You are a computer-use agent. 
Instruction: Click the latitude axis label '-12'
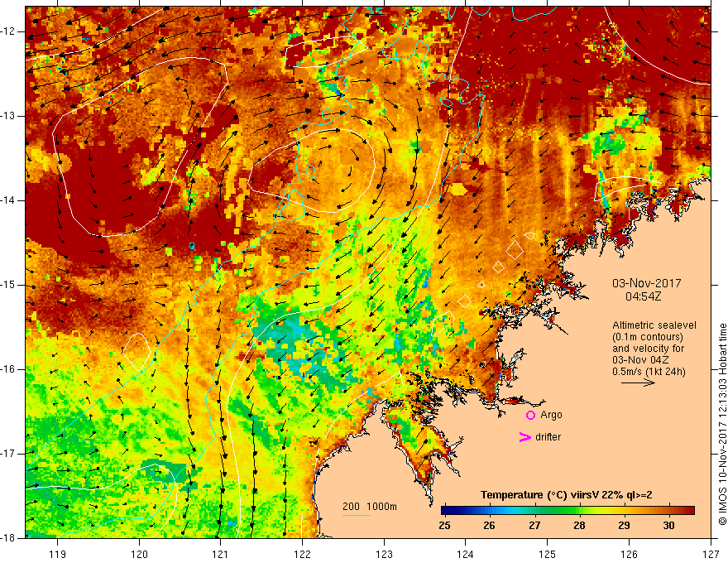coord(8,31)
